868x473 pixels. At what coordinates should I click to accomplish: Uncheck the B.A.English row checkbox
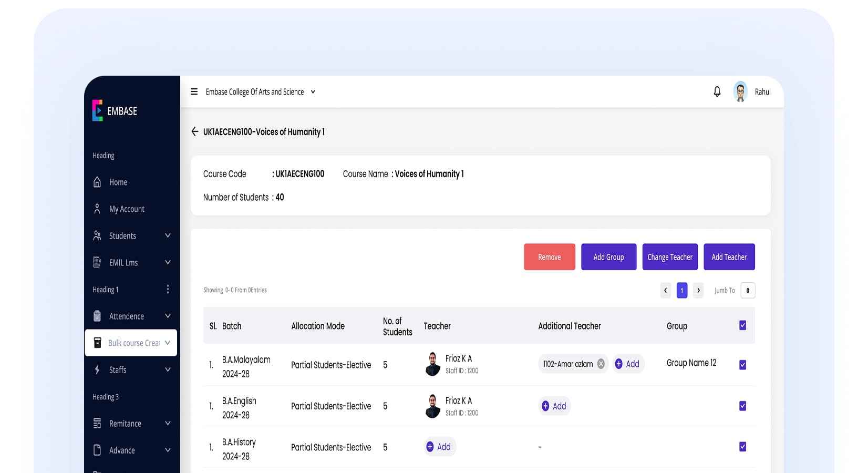(x=742, y=406)
